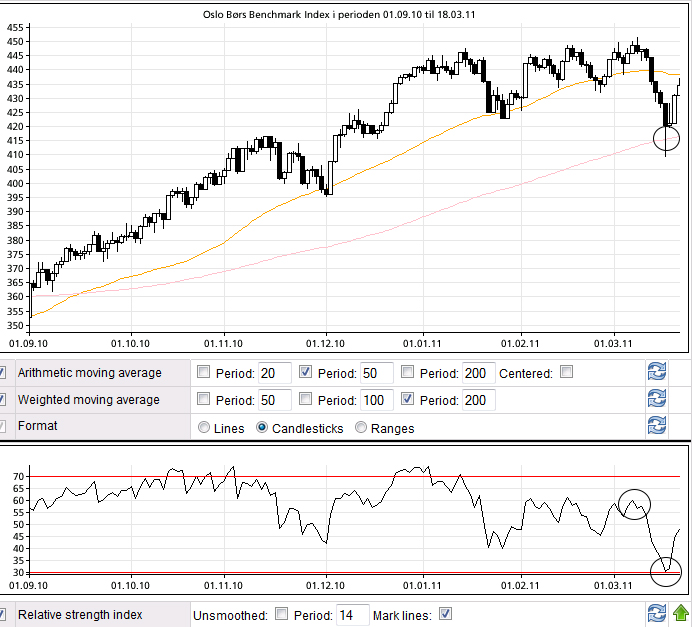Select the Candlesticks format radio button
The height and width of the screenshot is (627, 692).
coord(263,428)
